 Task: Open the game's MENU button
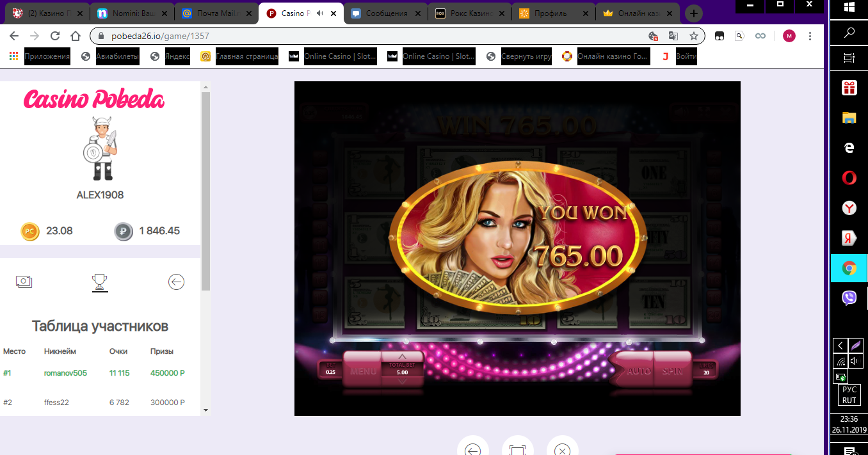coord(362,370)
